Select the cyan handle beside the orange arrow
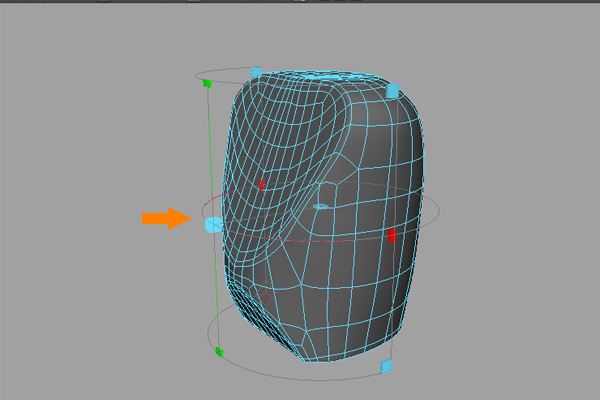This screenshot has height=400, width=600. pyautogui.click(x=212, y=227)
